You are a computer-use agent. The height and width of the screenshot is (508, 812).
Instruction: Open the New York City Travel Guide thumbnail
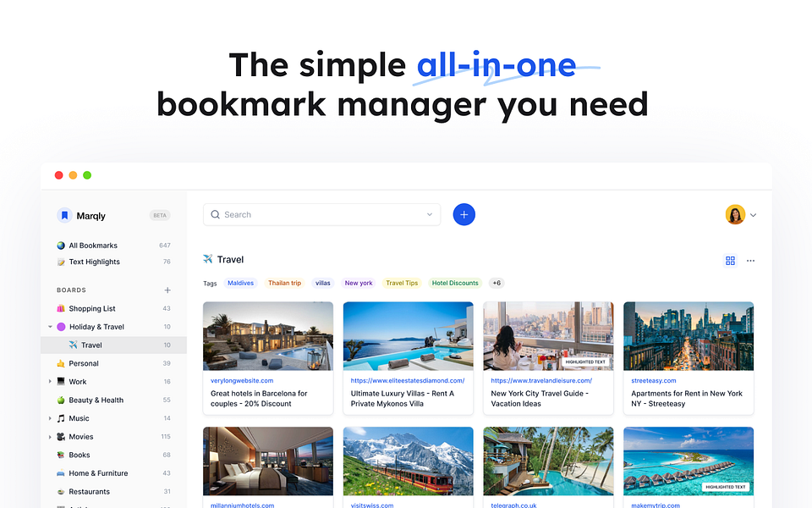[x=548, y=336]
